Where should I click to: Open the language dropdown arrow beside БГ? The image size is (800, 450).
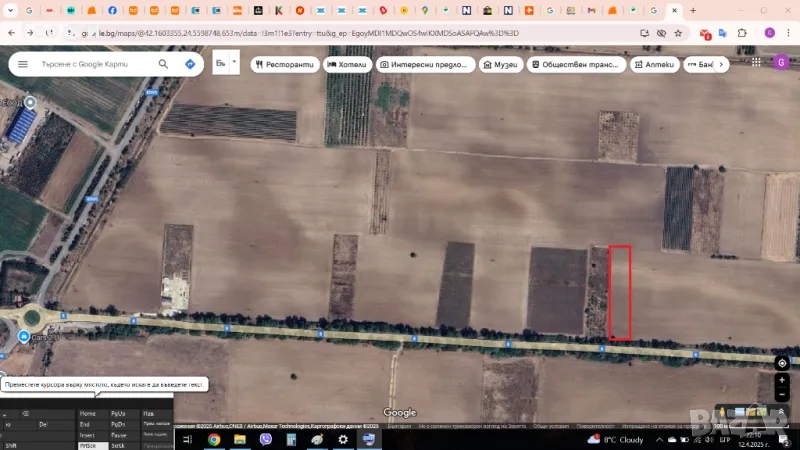(x=235, y=62)
